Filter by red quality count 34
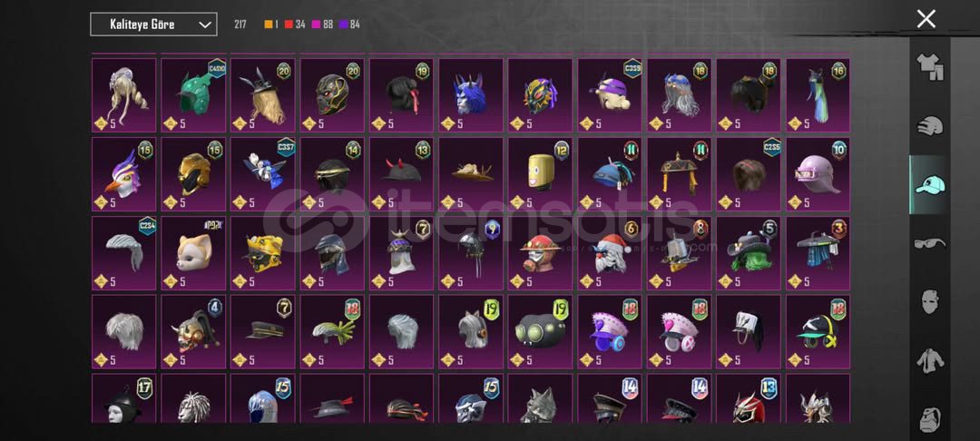 [x=295, y=24]
